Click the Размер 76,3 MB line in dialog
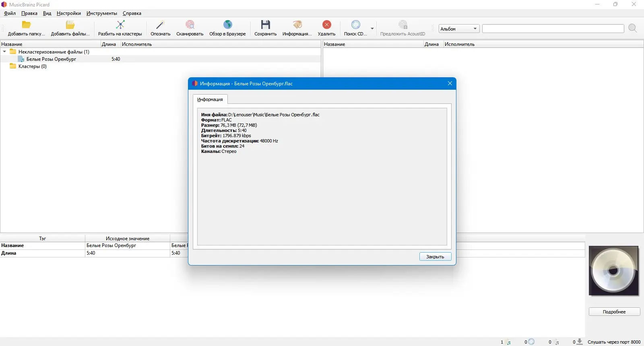The width and height of the screenshot is (644, 346). (x=229, y=125)
